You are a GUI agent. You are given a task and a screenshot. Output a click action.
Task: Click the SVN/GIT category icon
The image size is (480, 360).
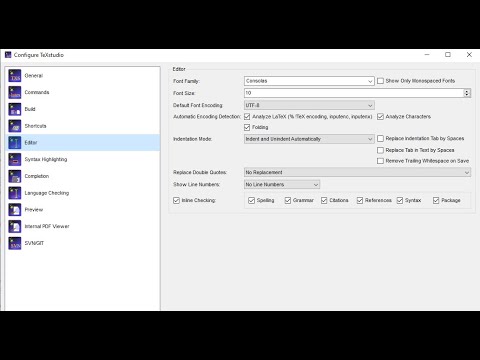click(x=15, y=243)
